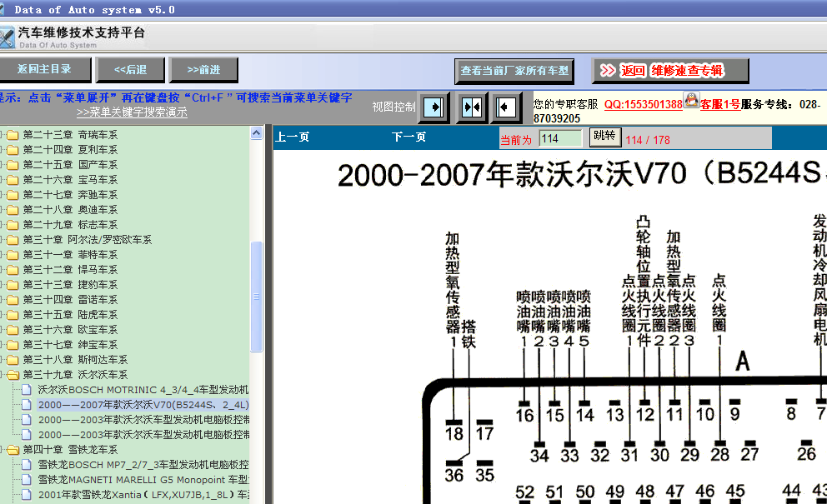Open 第三十章 阿尔法/罗密欧车系 folder
The height and width of the screenshot is (504, 827).
point(87,240)
